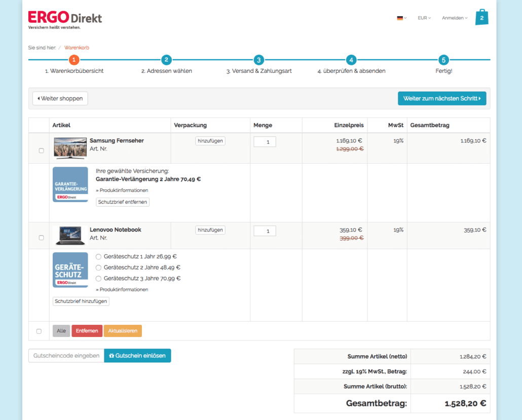Click the orange Aktualisieren button
This screenshot has width=522, height=420.
coord(123,331)
